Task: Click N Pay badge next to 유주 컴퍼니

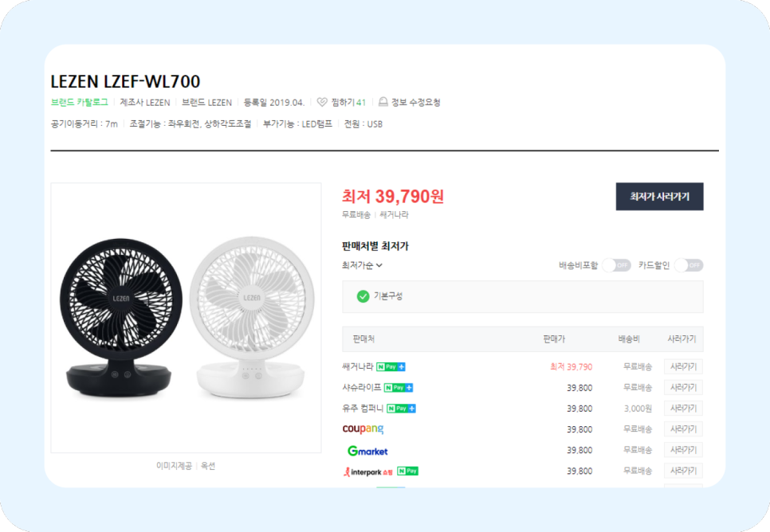Action: [x=401, y=409]
